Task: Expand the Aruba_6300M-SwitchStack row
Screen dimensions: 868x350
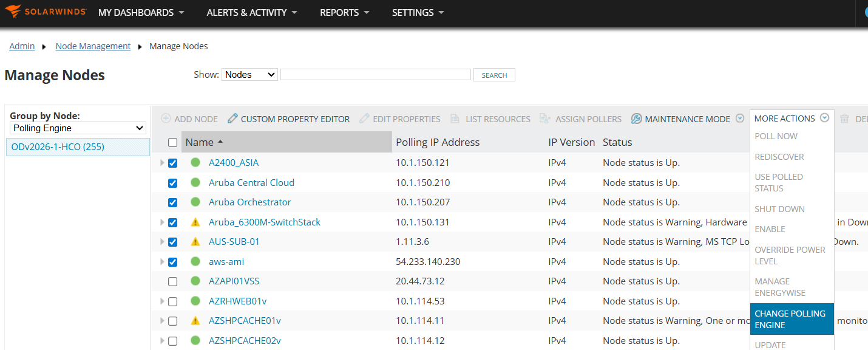Action: coord(162,222)
